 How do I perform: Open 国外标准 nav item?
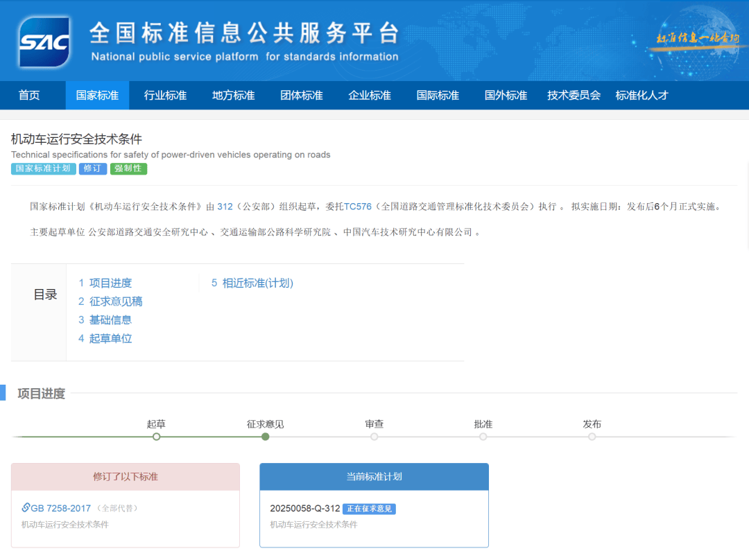506,96
